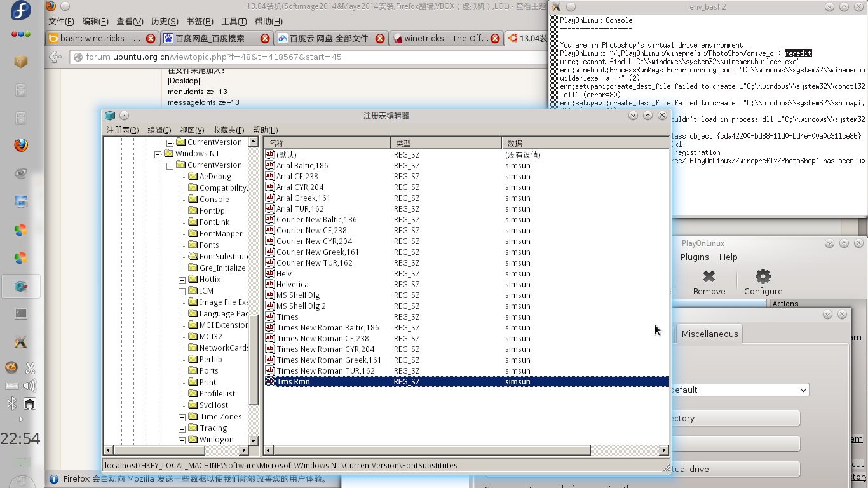This screenshot has width=868, height=488.
Task: Click the eye icon in the dock
Action: click(x=21, y=173)
